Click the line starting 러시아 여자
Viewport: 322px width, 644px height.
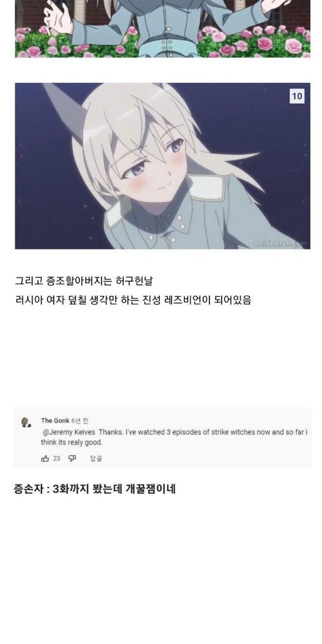pyautogui.click(x=133, y=301)
